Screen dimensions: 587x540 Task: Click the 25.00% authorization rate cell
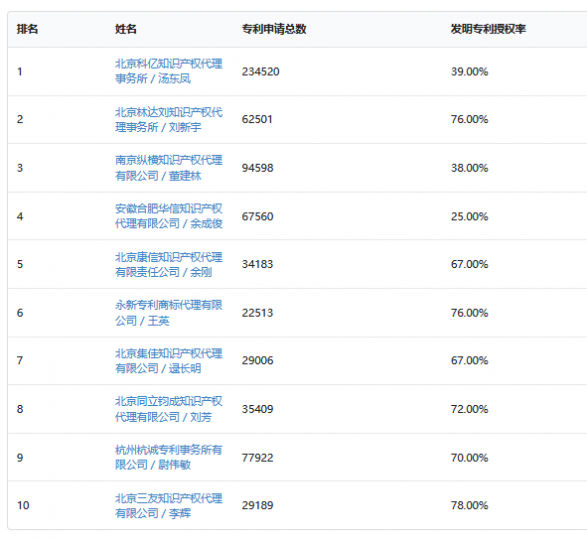[469, 216]
